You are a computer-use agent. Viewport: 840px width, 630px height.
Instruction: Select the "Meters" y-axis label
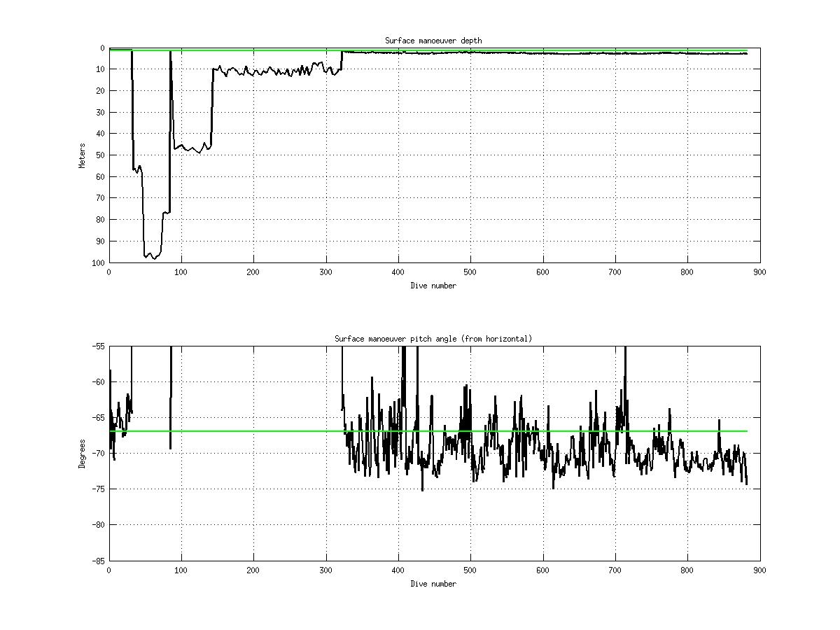(82, 154)
